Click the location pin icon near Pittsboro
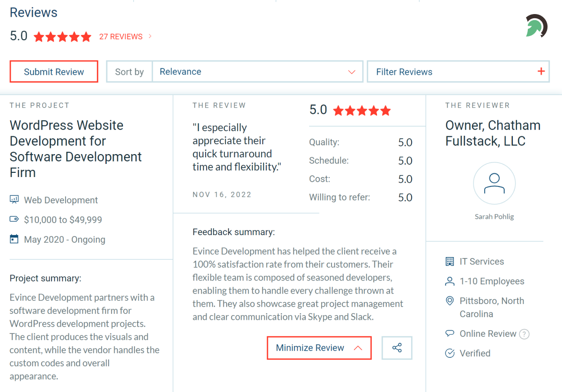562x392 pixels. pos(450,301)
